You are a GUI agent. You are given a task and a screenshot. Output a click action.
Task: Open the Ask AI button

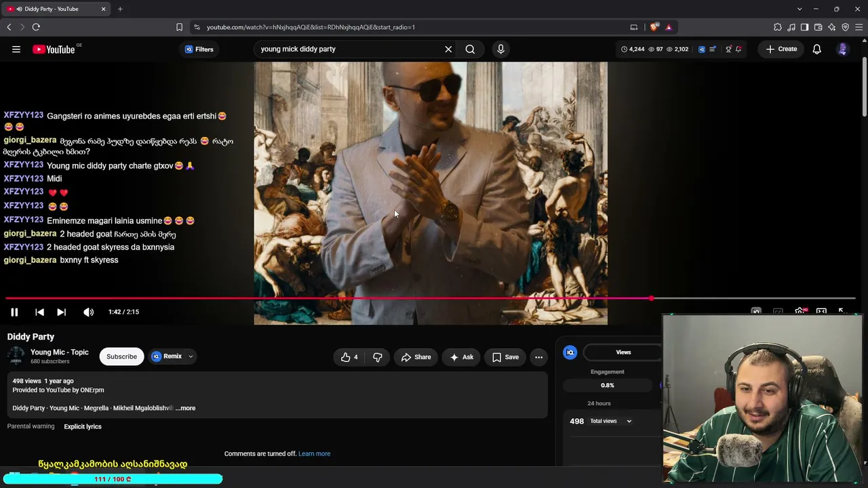[x=461, y=357]
